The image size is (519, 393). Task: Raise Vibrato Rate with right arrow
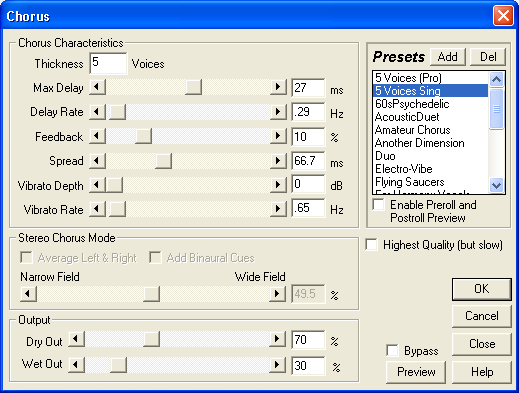(x=278, y=209)
